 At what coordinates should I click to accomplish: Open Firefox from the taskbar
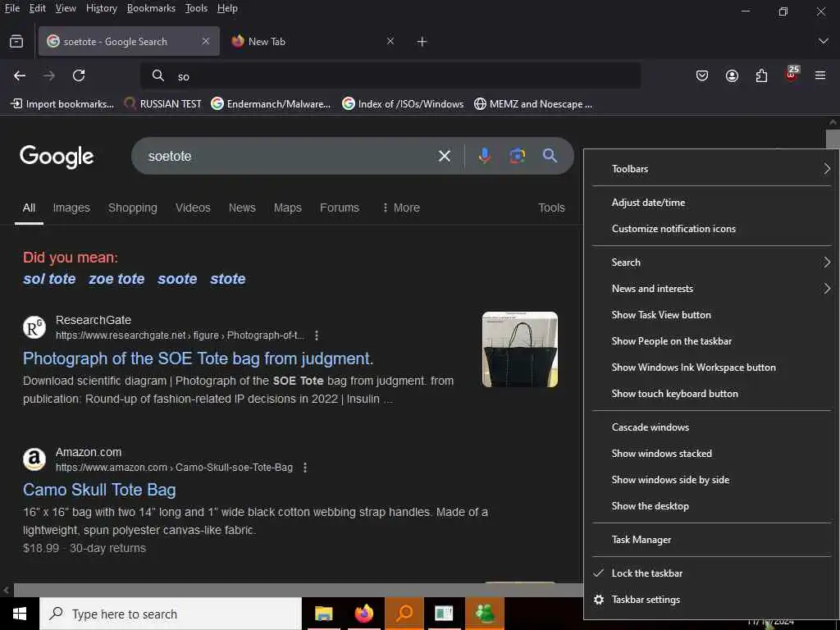pos(363,614)
